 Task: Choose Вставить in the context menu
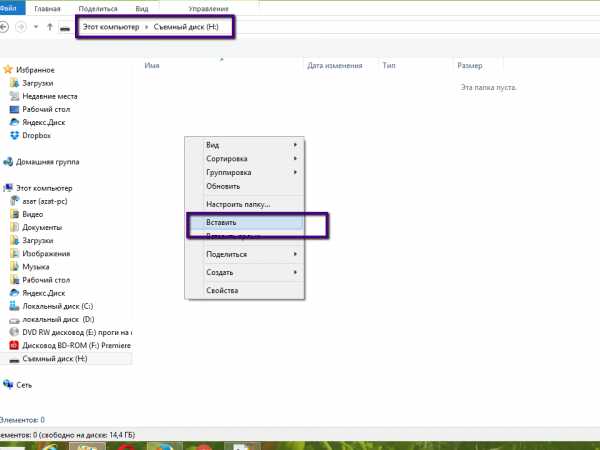(x=221, y=222)
